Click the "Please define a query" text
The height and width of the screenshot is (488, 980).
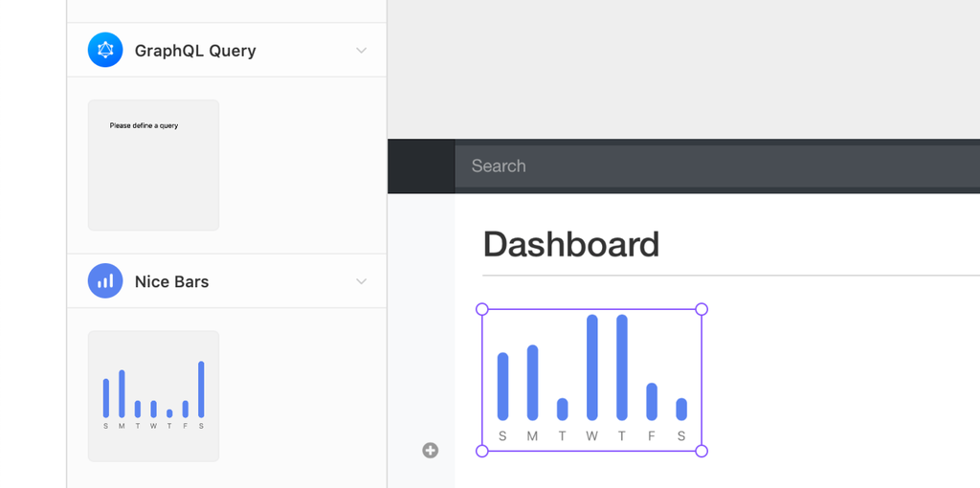coord(144,125)
